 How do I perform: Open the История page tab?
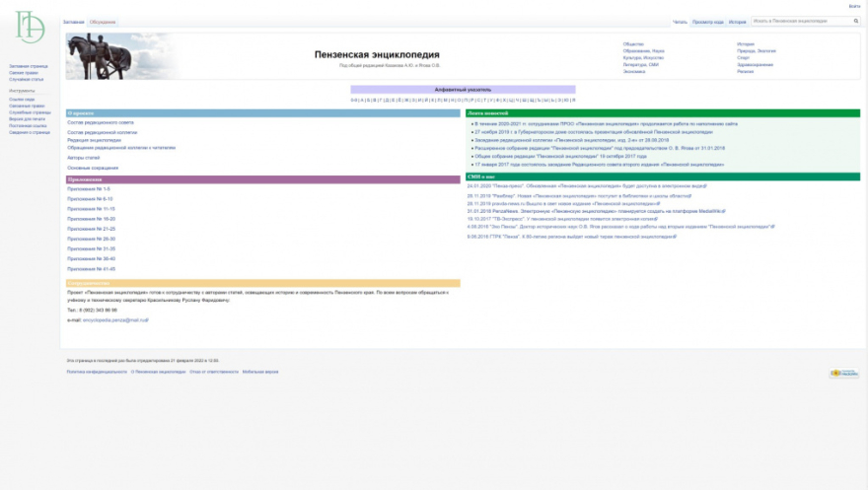737,21
